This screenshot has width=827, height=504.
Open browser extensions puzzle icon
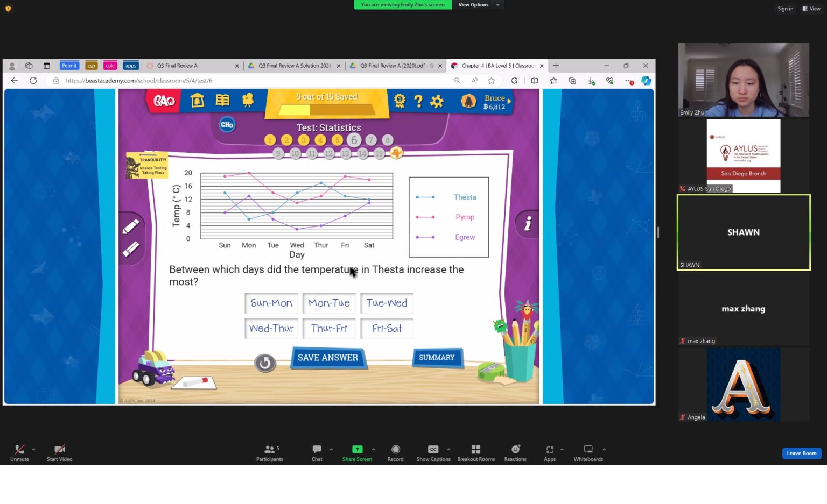pos(514,81)
